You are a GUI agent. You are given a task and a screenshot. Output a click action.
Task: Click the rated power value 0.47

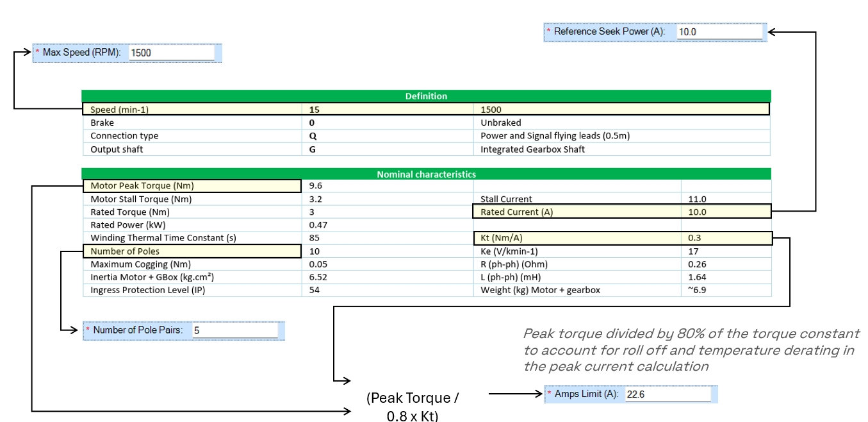318,225
